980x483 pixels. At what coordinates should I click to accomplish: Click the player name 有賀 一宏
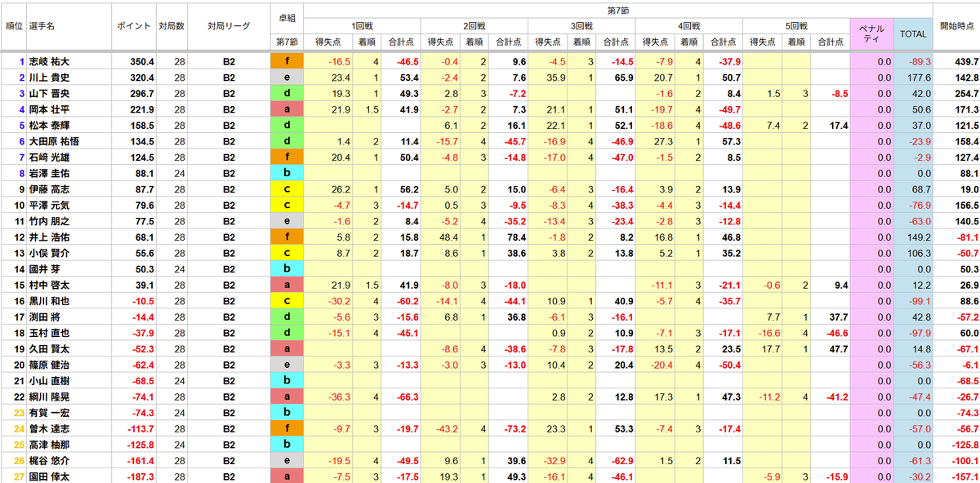click(x=49, y=412)
